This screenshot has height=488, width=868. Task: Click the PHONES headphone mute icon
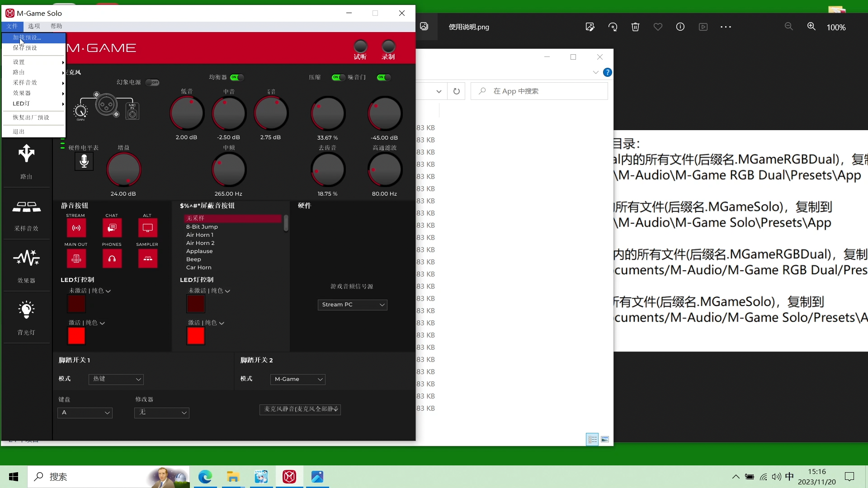click(x=112, y=258)
